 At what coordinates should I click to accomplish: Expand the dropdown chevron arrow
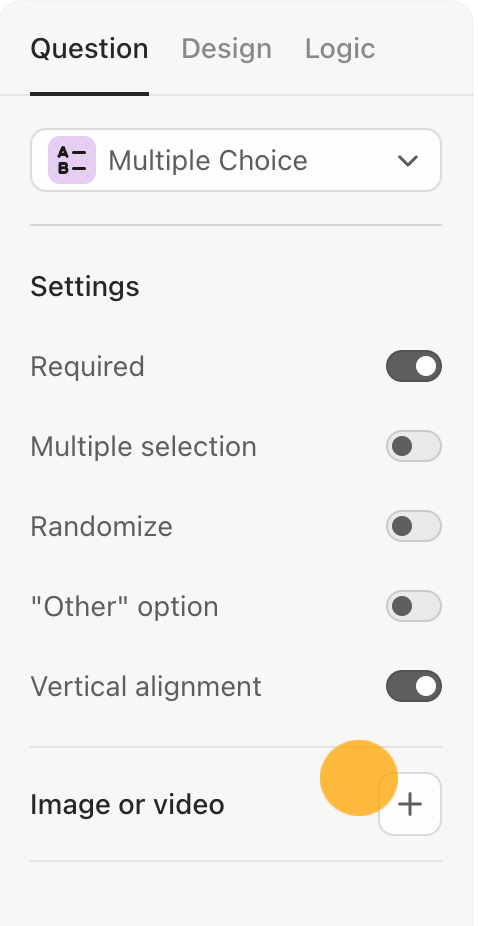408,161
